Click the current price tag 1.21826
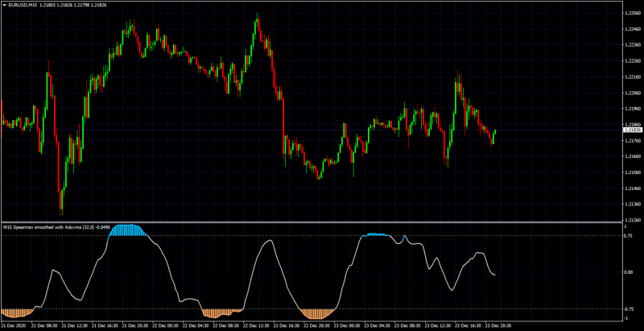 [631, 130]
